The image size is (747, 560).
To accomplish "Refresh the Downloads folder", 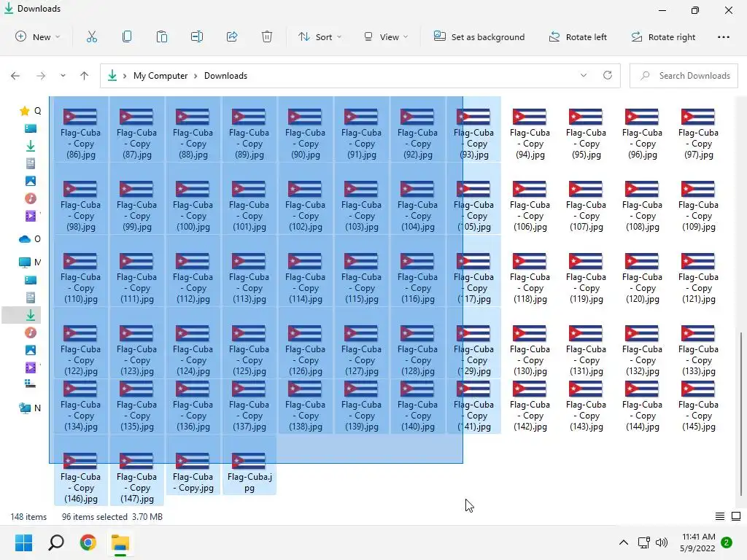I will pos(608,75).
